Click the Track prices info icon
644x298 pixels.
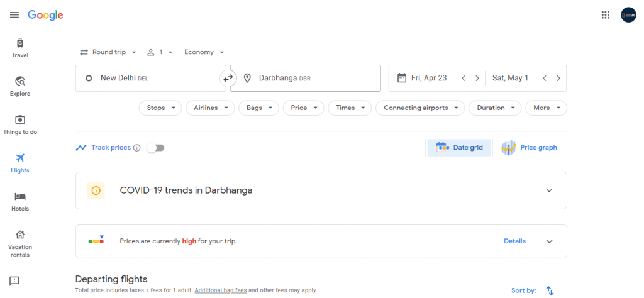(x=137, y=148)
